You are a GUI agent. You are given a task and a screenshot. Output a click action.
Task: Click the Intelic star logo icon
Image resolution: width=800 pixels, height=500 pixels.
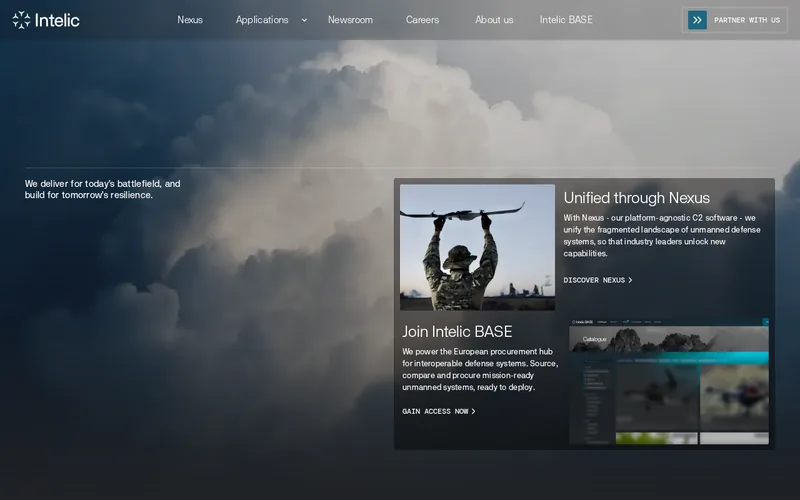[x=21, y=20]
